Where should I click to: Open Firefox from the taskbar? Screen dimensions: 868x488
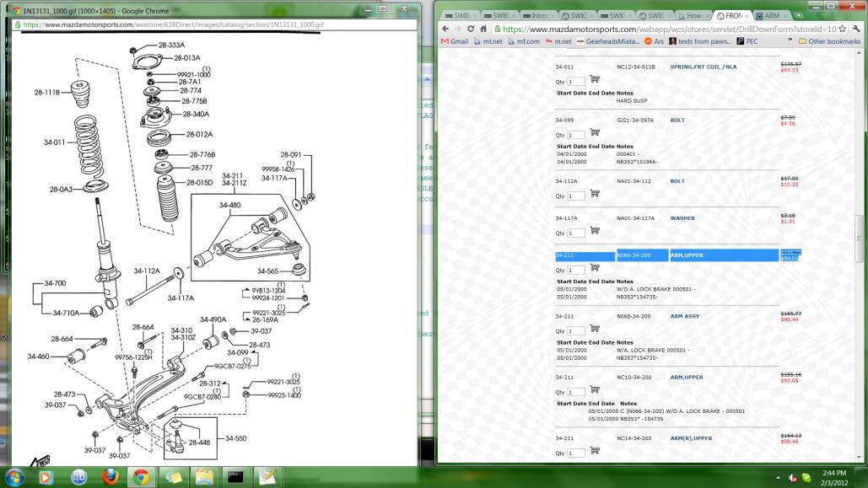pyautogui.click(x=109, y=476)
